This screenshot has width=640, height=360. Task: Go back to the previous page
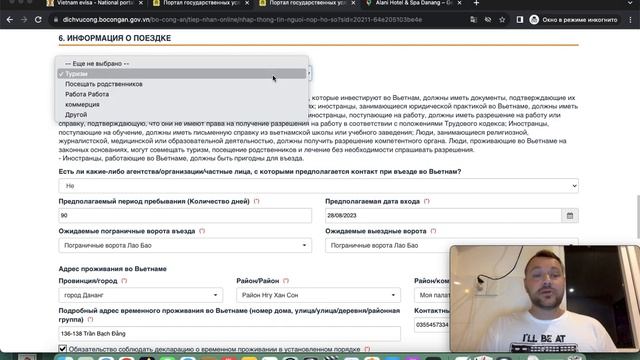pyautogui.click(x=10, y=20)
